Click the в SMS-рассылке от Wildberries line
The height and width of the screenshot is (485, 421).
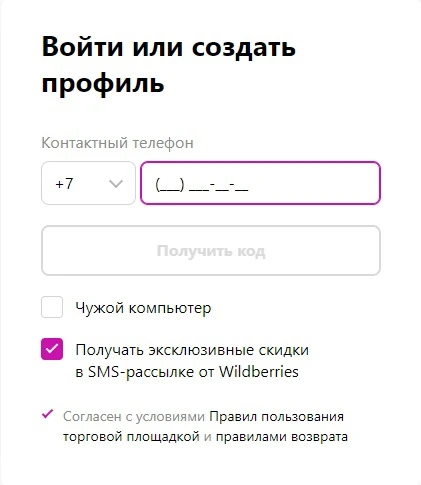187,372
